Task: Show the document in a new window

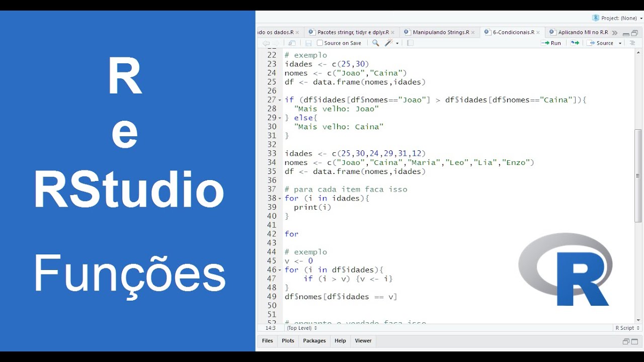Action: tap(292, 43)
